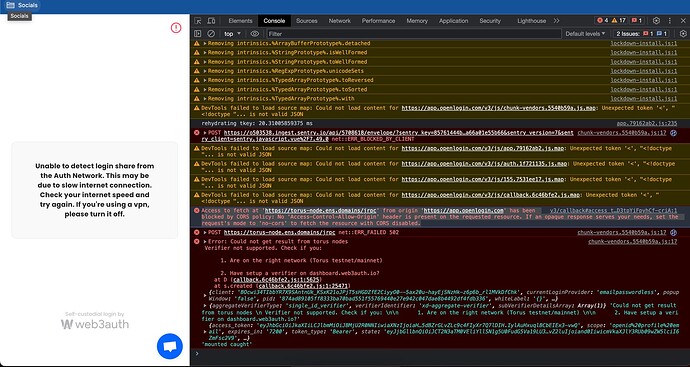Open the blue chat support bubble
The height and width of the screenshot is (367, 690).
tap(170, 346)
